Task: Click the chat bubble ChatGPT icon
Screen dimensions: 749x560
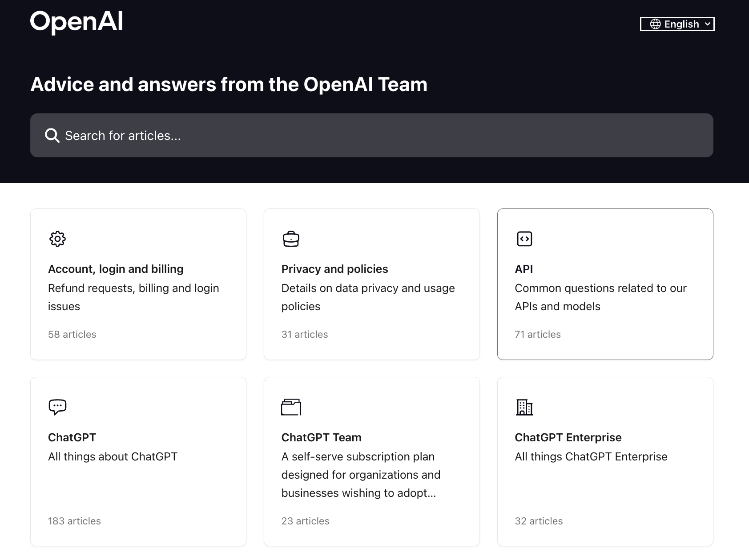Action: (57, 407)
